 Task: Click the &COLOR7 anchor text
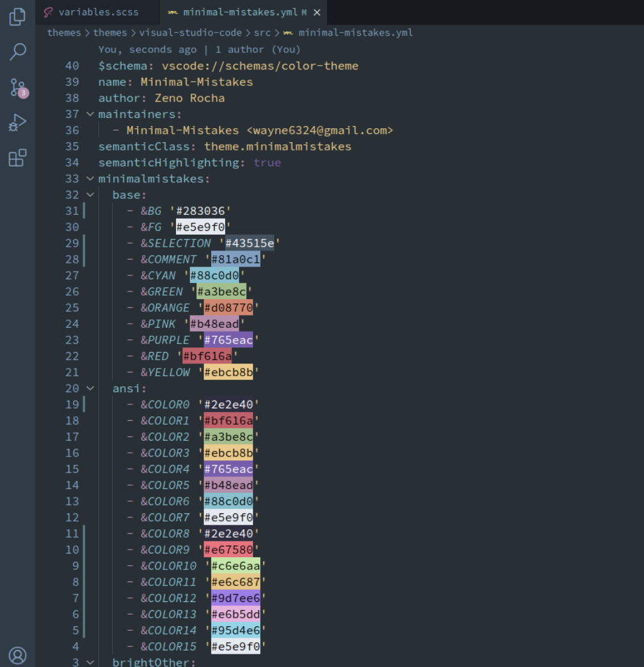165,518
